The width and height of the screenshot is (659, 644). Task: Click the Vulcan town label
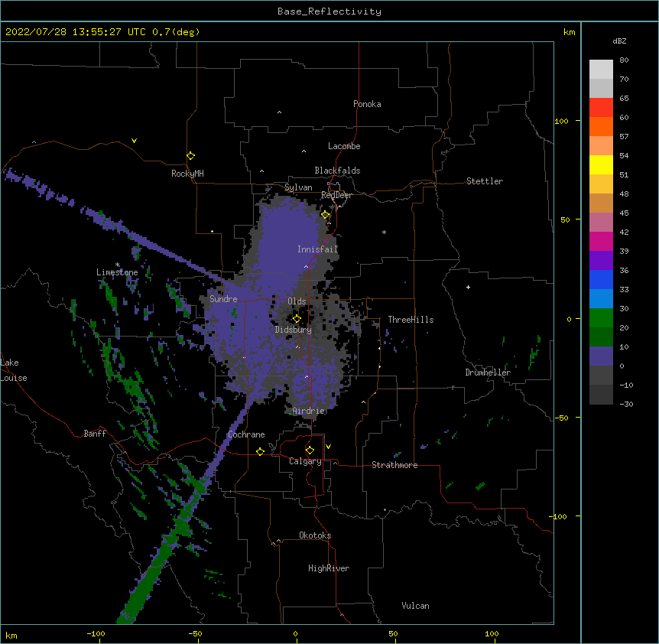pos(415,606)
